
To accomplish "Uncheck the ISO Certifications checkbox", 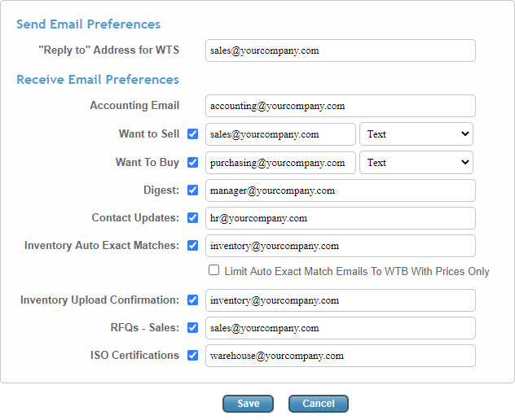I will [193, 355].
